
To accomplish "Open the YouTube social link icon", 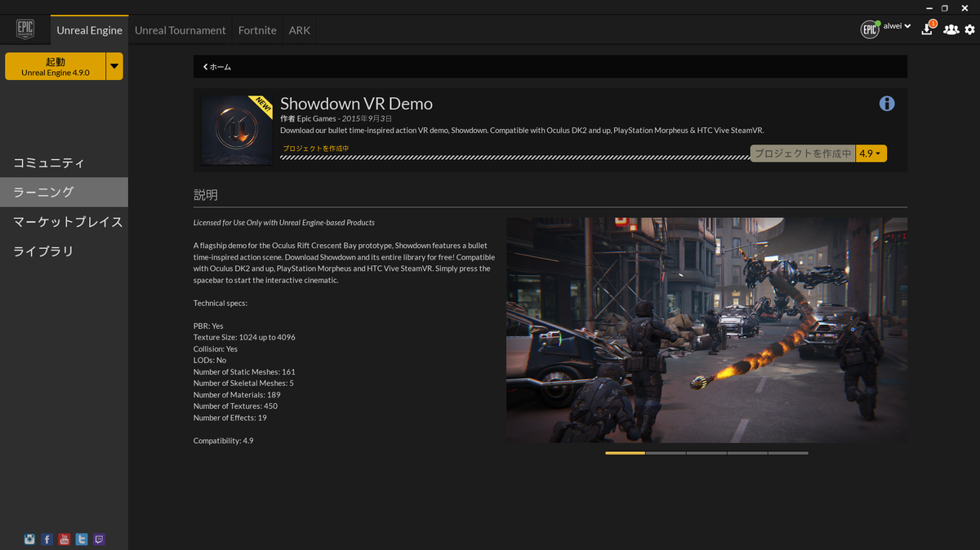I will click(x=65, y=539).
